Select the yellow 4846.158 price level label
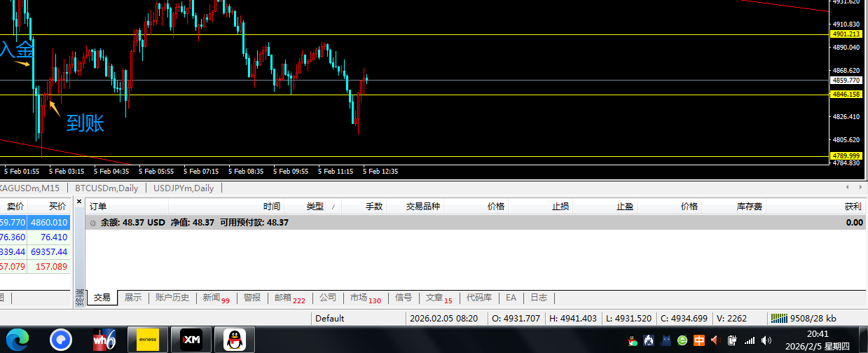Image resolution: width=868 pixels, height=353 pixels. point(846,95)
